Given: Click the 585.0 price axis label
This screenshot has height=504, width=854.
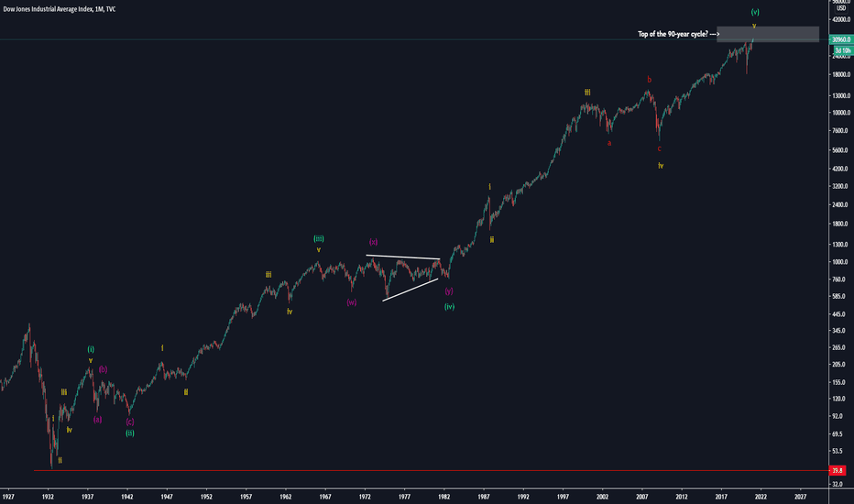Looking at the screenshot, I should click(x=839, y=296).
